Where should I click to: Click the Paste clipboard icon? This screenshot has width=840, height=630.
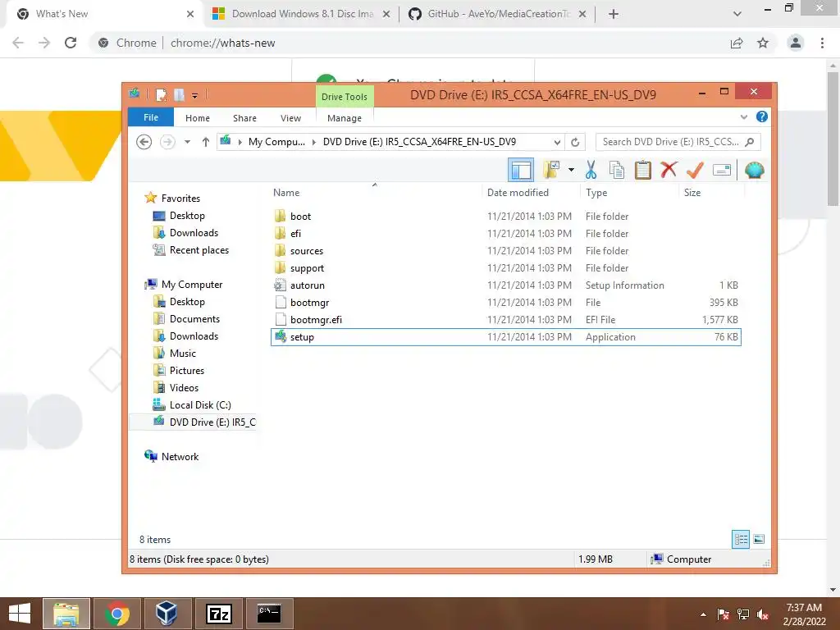[643, 171]
